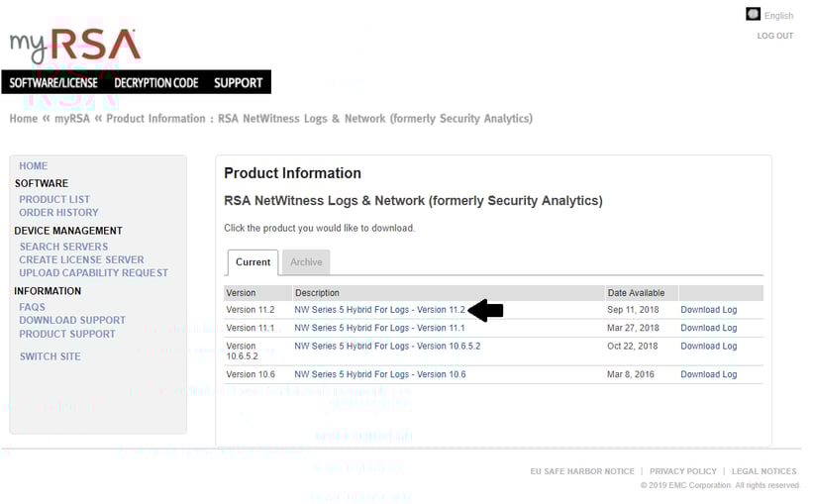
Task: Open Download Log for Version 11.2
Action: pyautogui.click(x=708, y=310)
